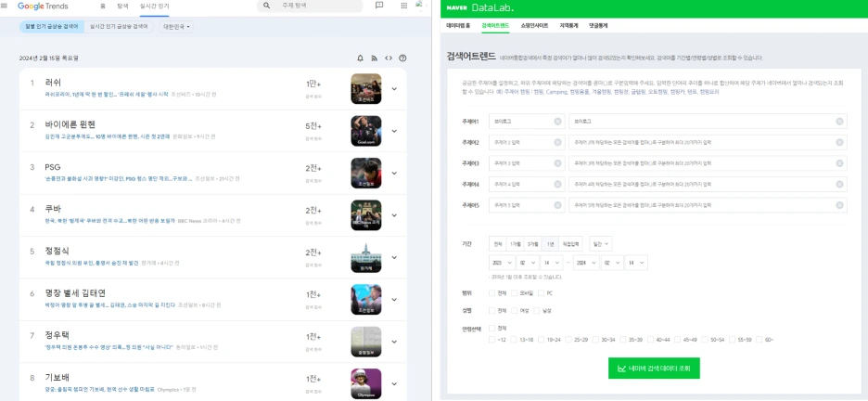This screenshot has width=868, height=401.
Task: Click the 네이버 검색 데이터 조회 button
Action: point(654,368)
